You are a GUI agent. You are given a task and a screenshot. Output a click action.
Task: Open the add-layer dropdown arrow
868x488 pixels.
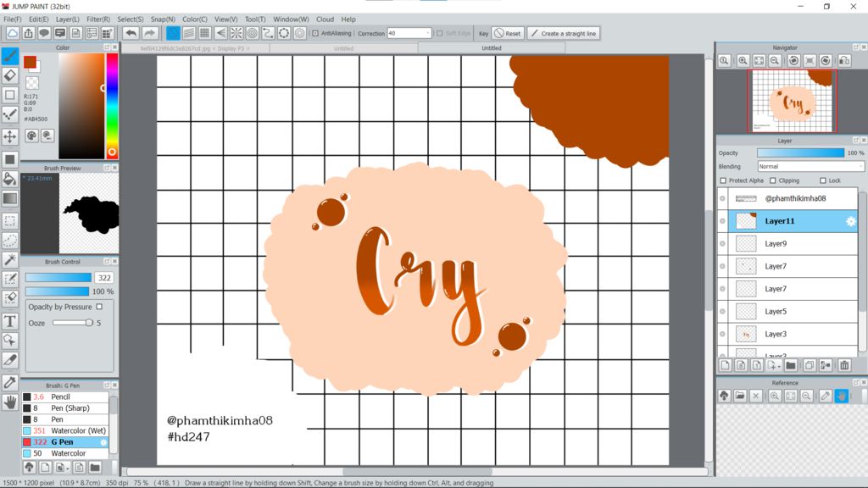(779, 366)
